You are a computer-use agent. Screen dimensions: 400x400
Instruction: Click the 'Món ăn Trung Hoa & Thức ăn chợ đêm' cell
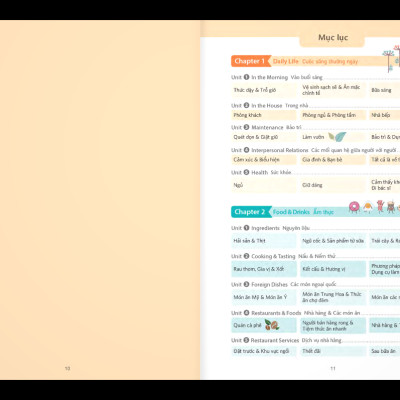coord(333,297)
